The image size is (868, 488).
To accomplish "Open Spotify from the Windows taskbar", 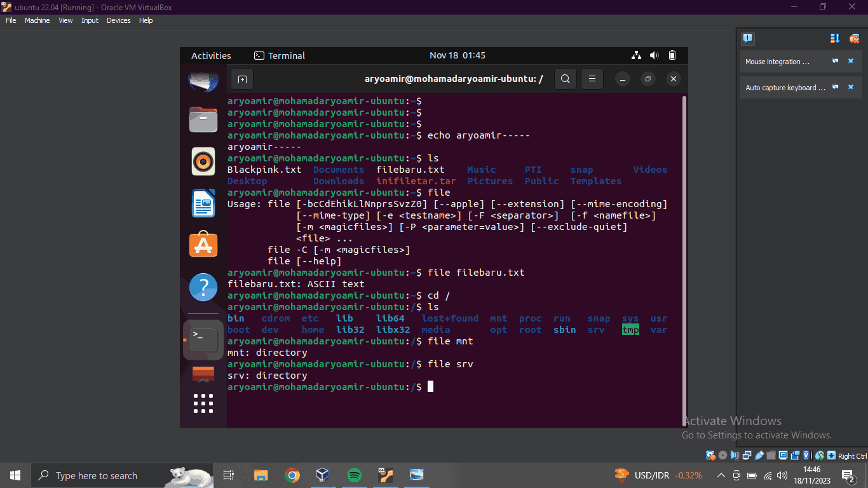I will [x=355, y=475].
